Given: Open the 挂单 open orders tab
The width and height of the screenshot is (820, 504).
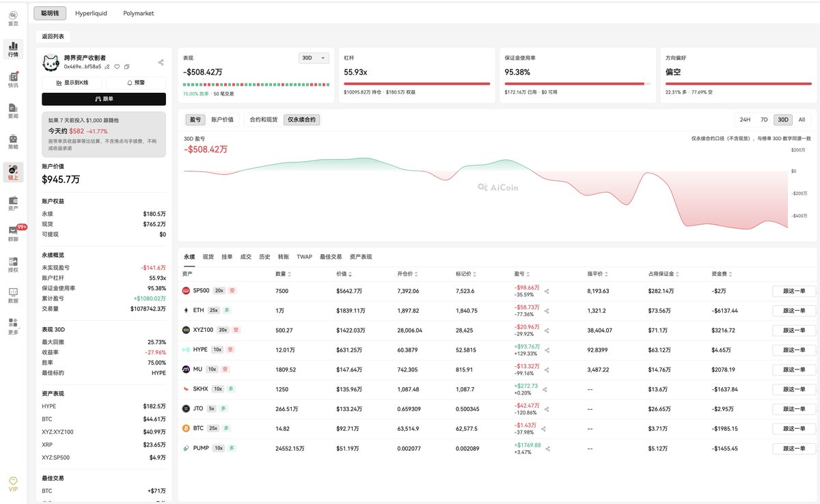Looking at the screenshot, I should [227, 257].
